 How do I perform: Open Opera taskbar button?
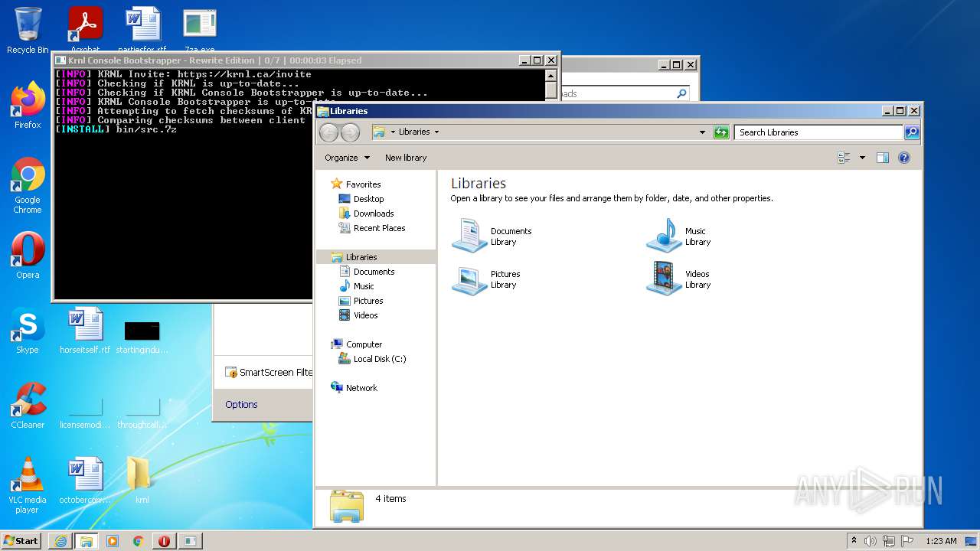(165, 541)
